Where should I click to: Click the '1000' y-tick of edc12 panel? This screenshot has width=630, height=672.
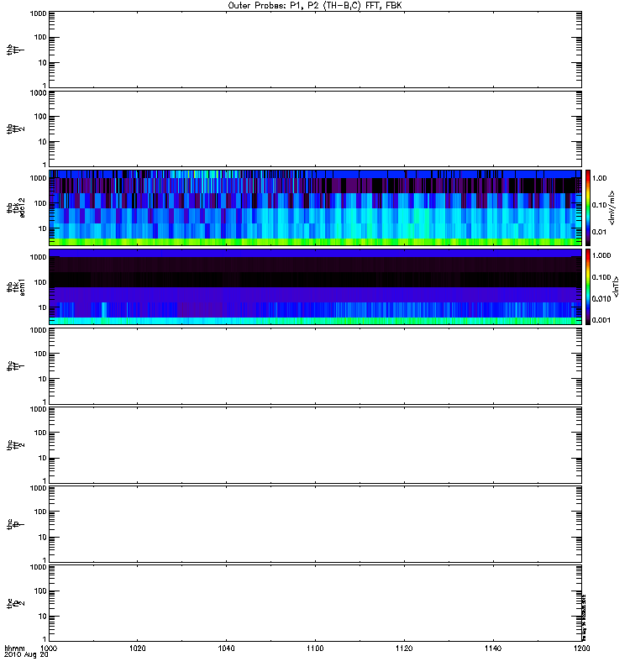pyautogui.click(x=38, y=178)
